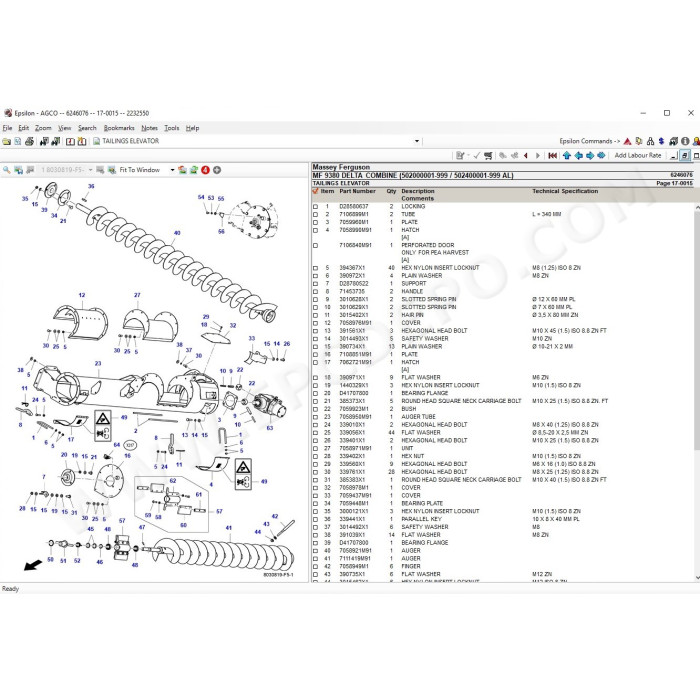Open the Search menu
700x700 pixels.
[87, 128]
